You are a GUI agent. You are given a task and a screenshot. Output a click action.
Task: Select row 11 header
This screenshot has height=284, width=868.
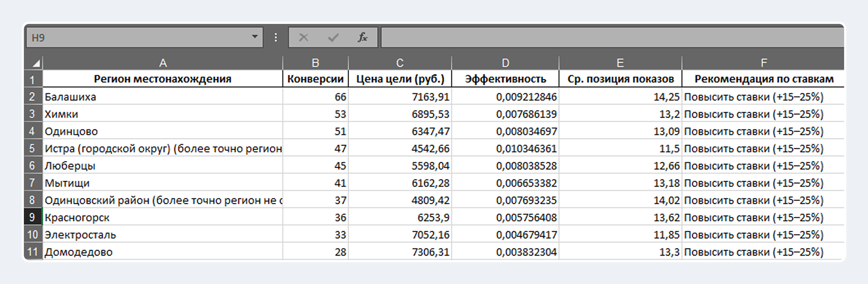click(x=33, y=251)
